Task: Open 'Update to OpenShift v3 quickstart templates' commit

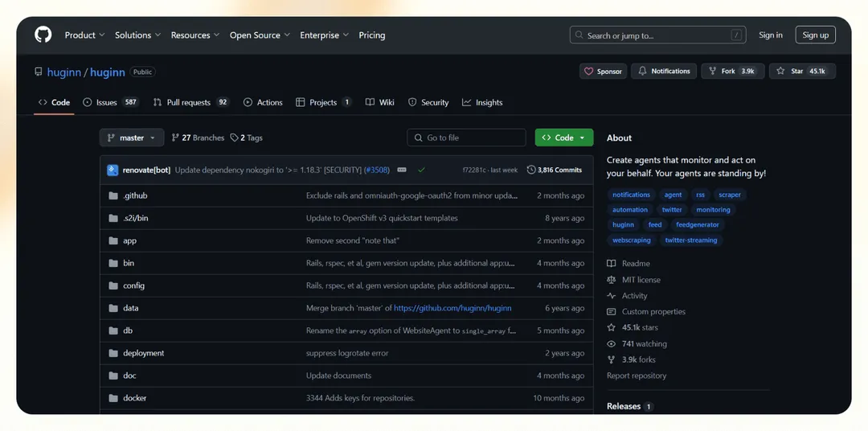Action: [x=382, y=218]
